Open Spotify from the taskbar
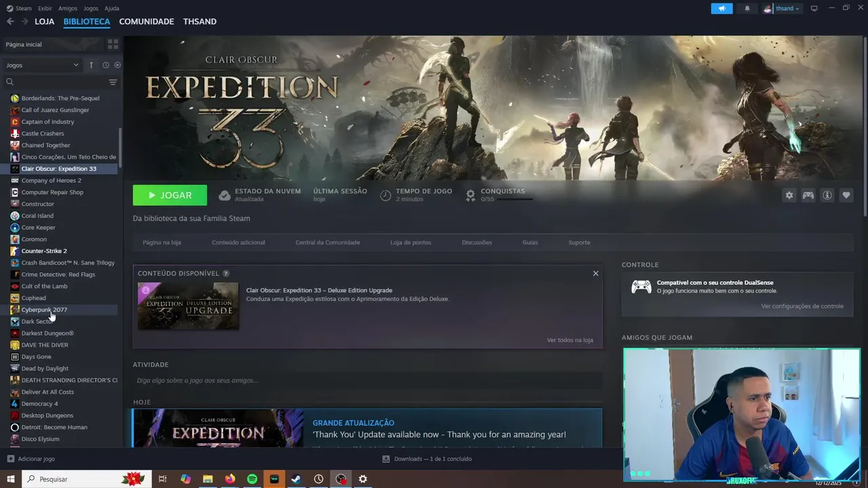 pyautogui.click(x=252, y=479)
